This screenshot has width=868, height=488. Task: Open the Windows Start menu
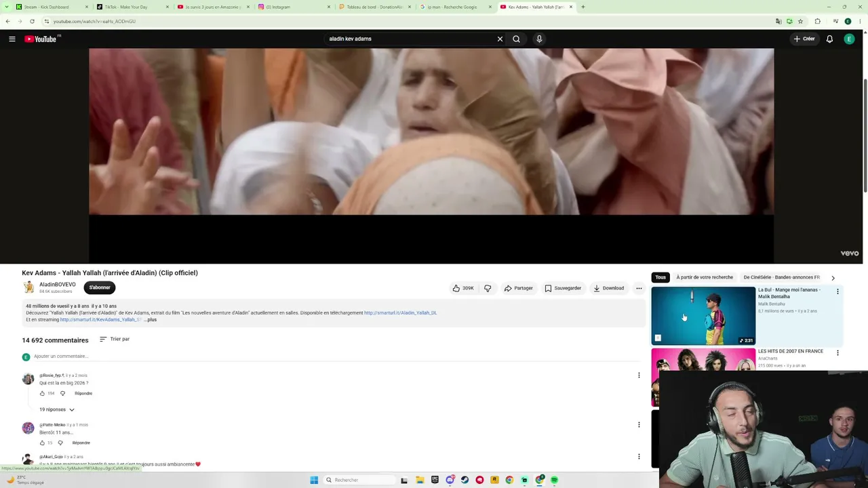click(x=314, y=480)
